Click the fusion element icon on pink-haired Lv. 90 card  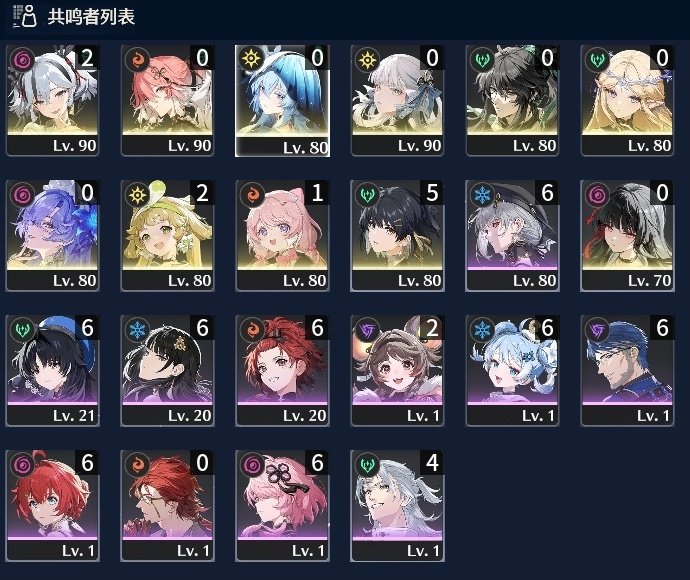[x=137, y=60]
